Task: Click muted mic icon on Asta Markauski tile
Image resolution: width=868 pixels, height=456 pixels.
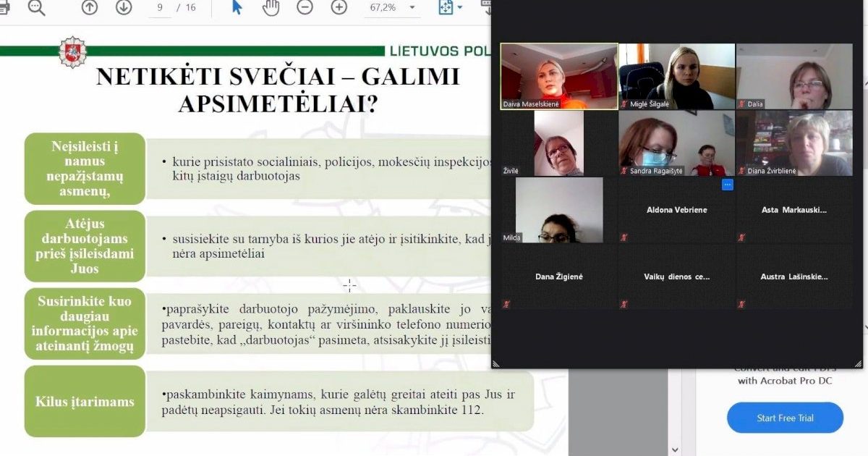Action: point(741,237)
